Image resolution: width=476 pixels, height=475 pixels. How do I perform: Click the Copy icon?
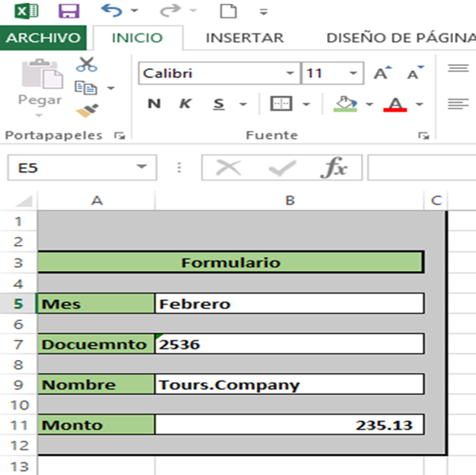84,87
